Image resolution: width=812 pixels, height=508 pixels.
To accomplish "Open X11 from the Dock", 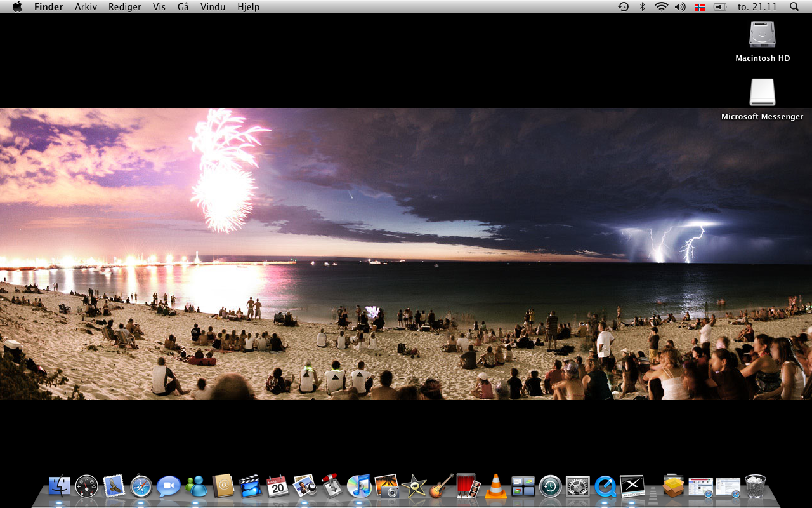I will tap(632, 486).
